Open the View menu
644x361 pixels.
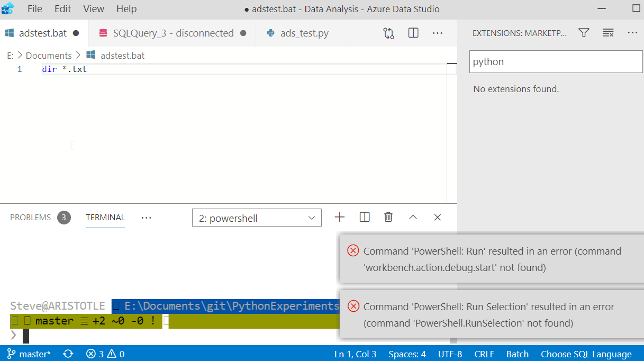coord(94,9)
